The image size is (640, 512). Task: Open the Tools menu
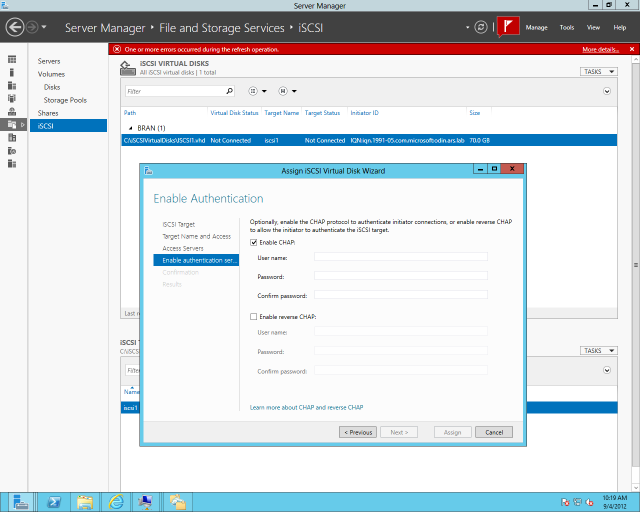[567, 27]
